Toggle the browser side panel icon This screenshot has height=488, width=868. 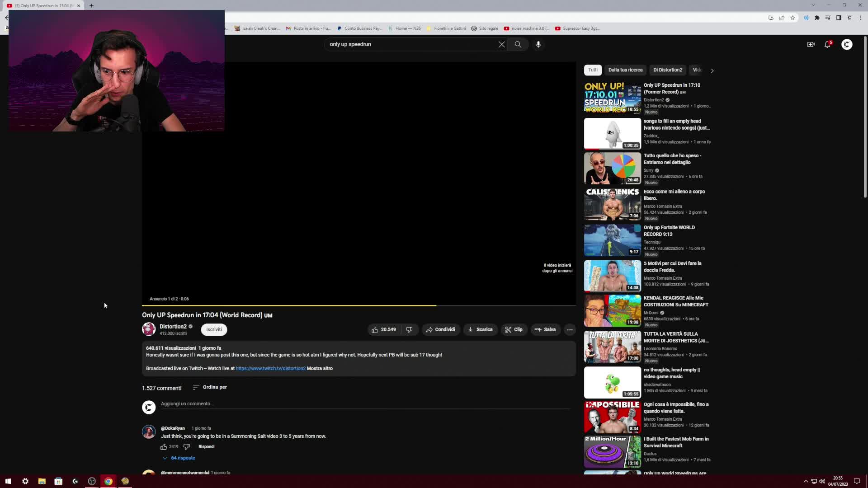(x=839, y=18)
